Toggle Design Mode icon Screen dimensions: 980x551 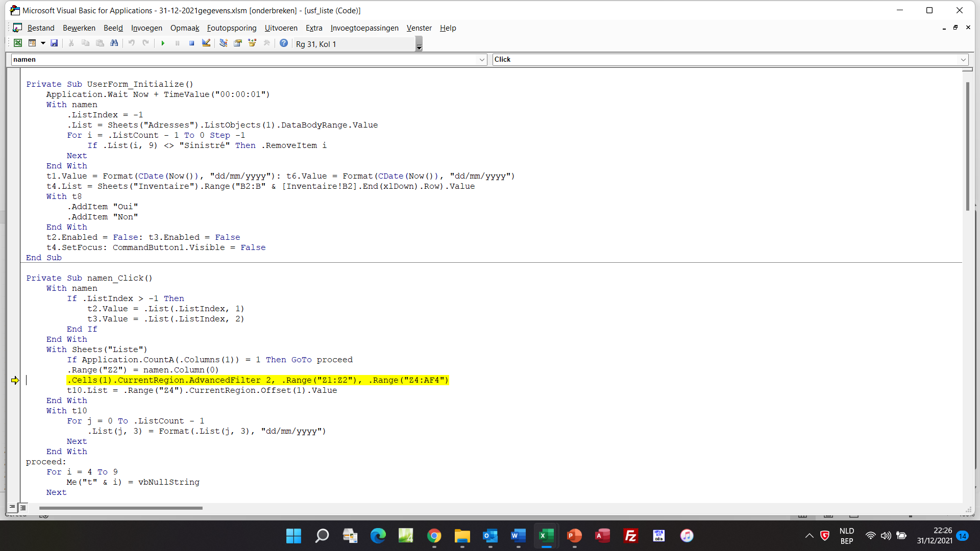[x=206, y=43]
